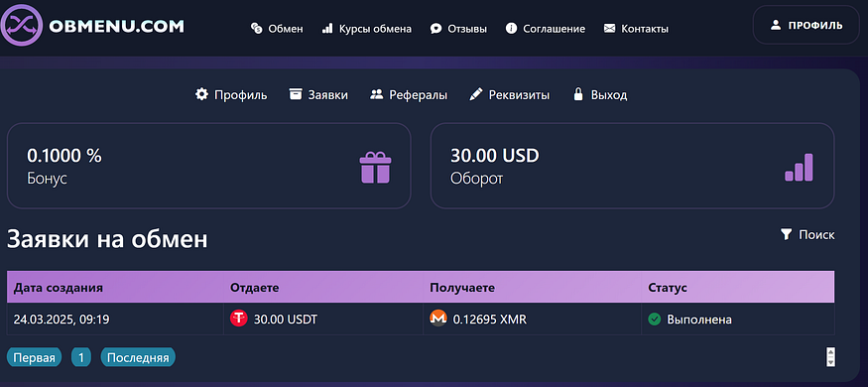The width and height of the screenshot is (868, 387).
Task: Go to the Последняя pagination page
Action: [138, 357]
